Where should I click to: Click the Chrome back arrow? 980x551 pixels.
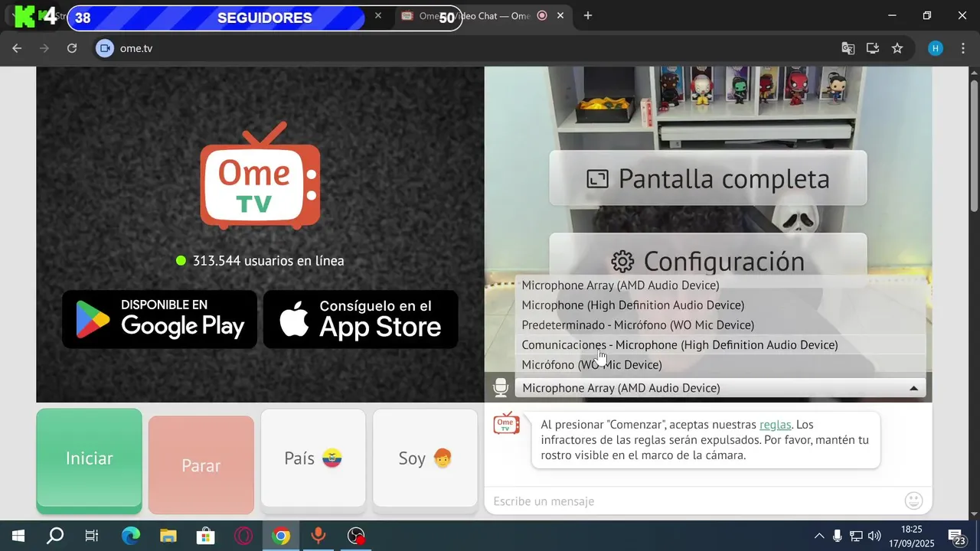17,48
